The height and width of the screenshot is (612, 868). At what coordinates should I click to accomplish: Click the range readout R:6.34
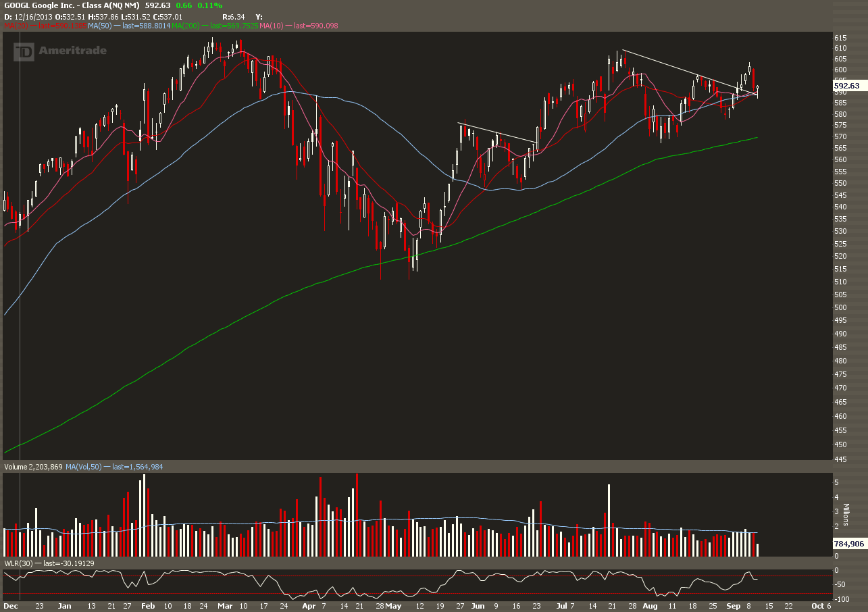click(233, 16)
